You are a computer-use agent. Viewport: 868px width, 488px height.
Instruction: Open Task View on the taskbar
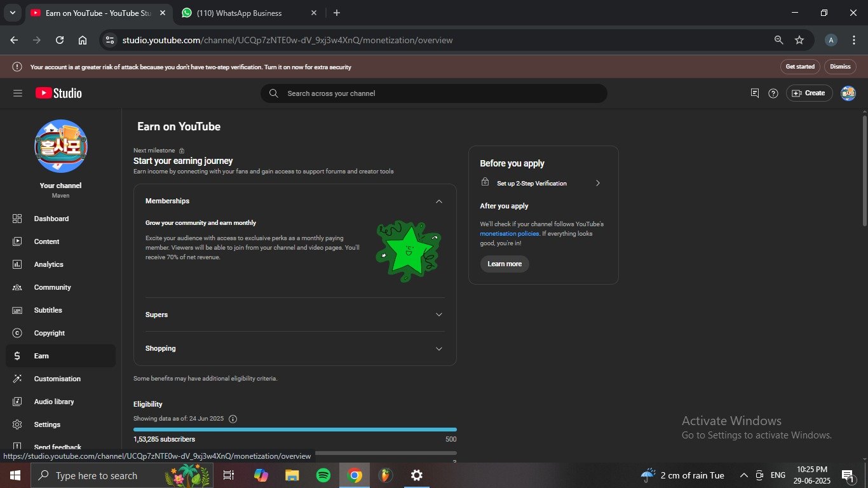point(229,475)
